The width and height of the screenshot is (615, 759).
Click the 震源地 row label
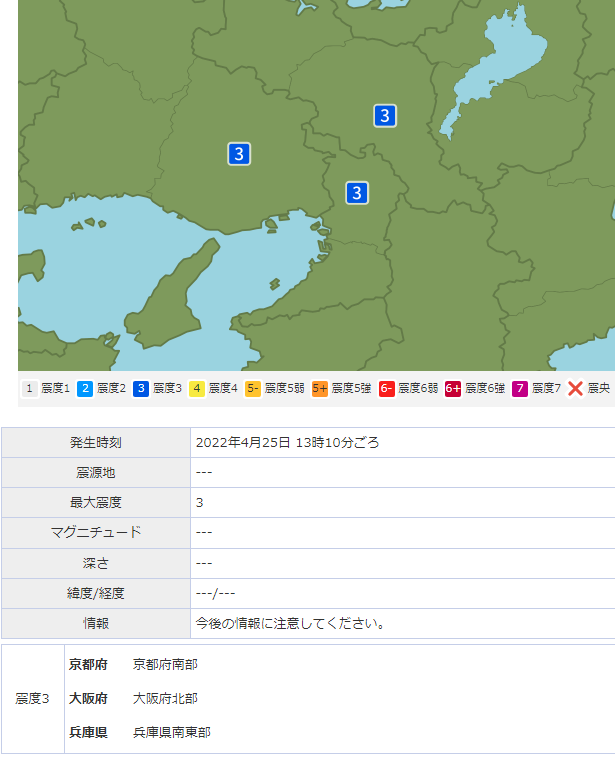pos(96,472)
